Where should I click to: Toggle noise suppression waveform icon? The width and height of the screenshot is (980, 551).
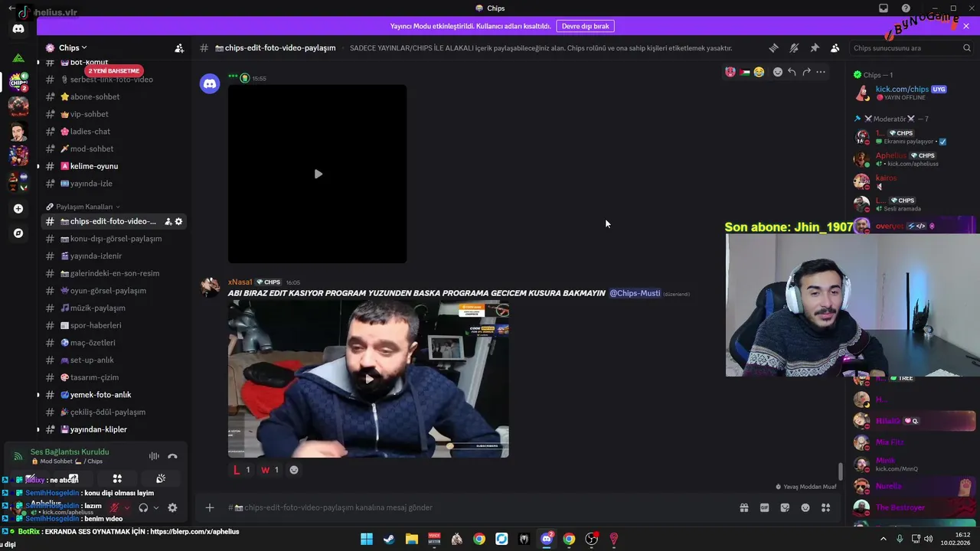(x=154, y=456)
